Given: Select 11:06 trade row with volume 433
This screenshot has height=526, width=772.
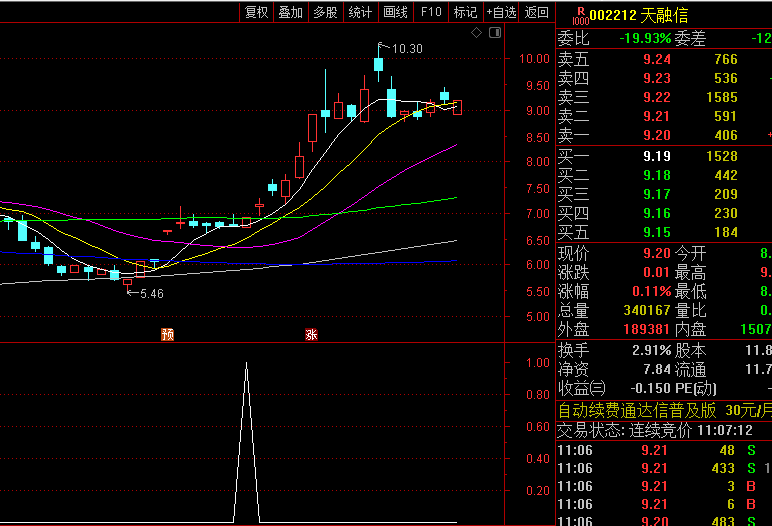Looking at the screenshot, I should pos(664,468).
